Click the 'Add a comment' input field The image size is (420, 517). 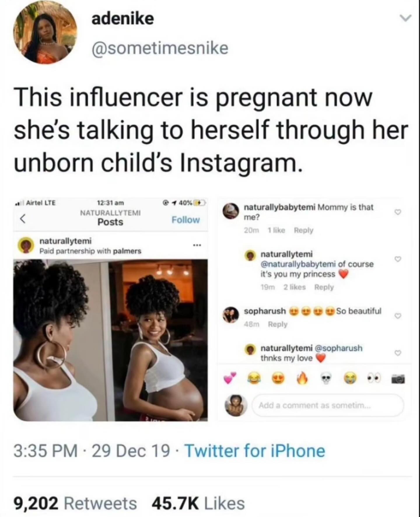327,405
